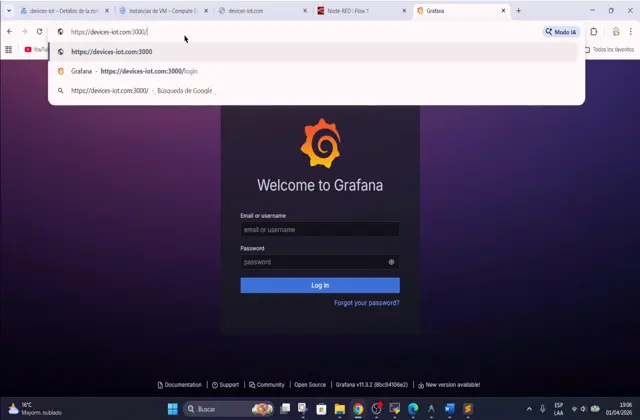Click the browser back arrow
640x420 pixels.
click(x=10, y=32)
